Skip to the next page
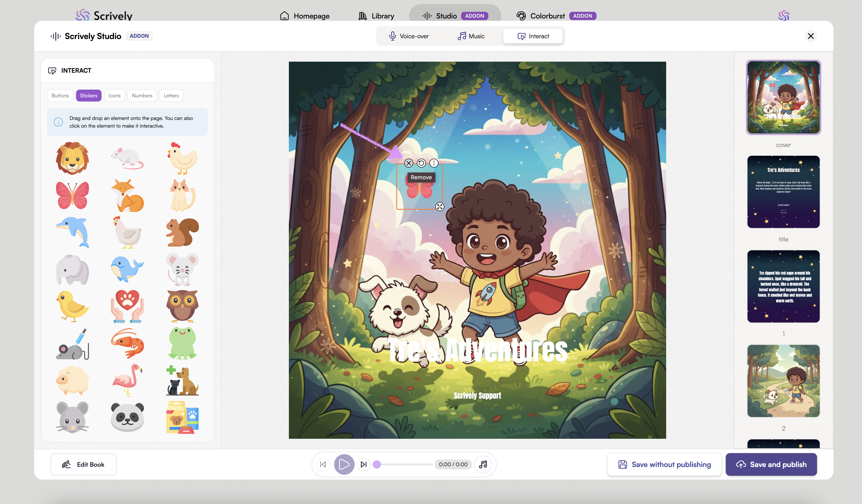 click(364, 464)
